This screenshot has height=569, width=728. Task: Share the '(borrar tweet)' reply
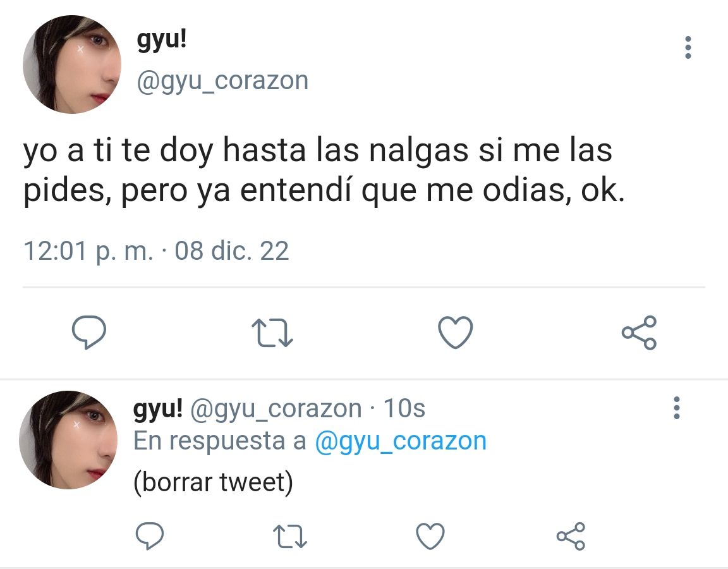tap(571, 536)
